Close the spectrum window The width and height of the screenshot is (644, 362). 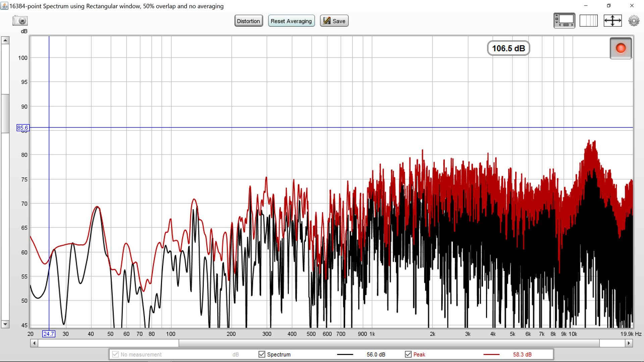coord(632,6)
